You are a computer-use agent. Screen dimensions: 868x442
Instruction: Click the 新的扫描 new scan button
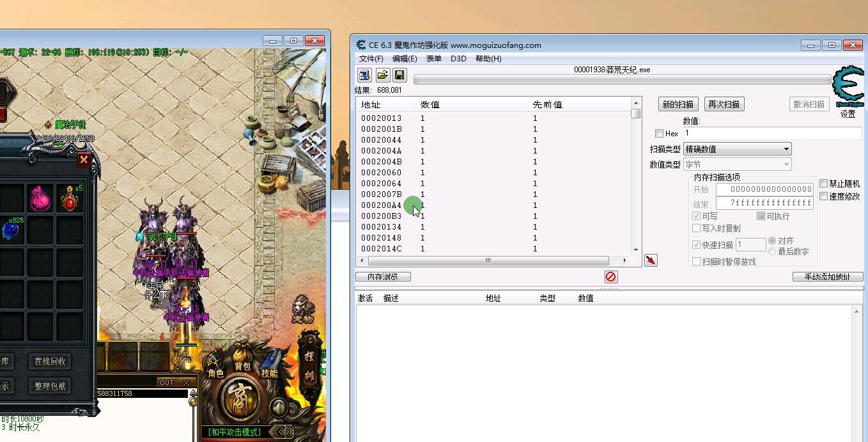[x=678, y=104]
